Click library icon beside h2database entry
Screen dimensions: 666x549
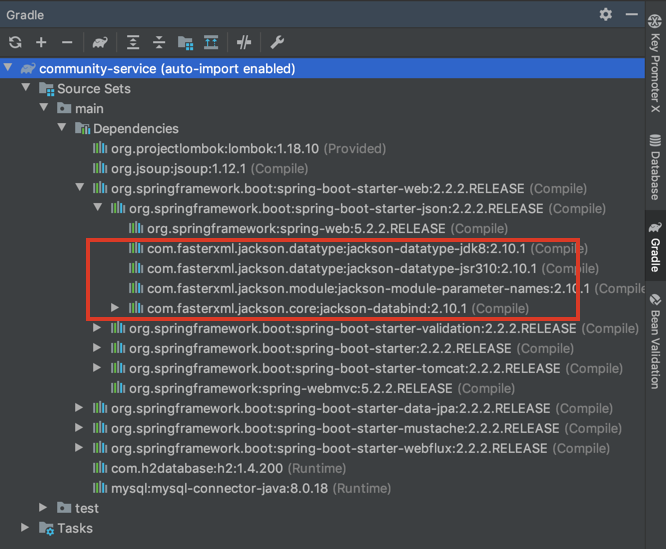click(100, 467)
